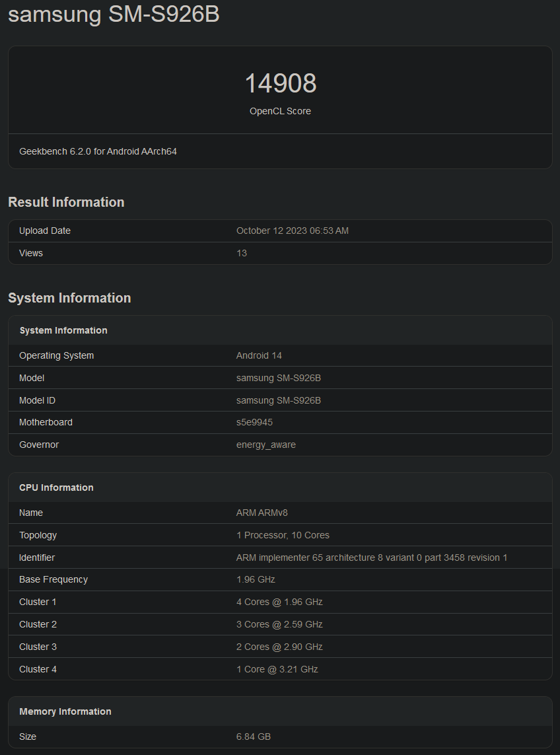Click the 6.84 GB memory size value
This screenshot has width=560, height=755.
(x=253, y=737)
